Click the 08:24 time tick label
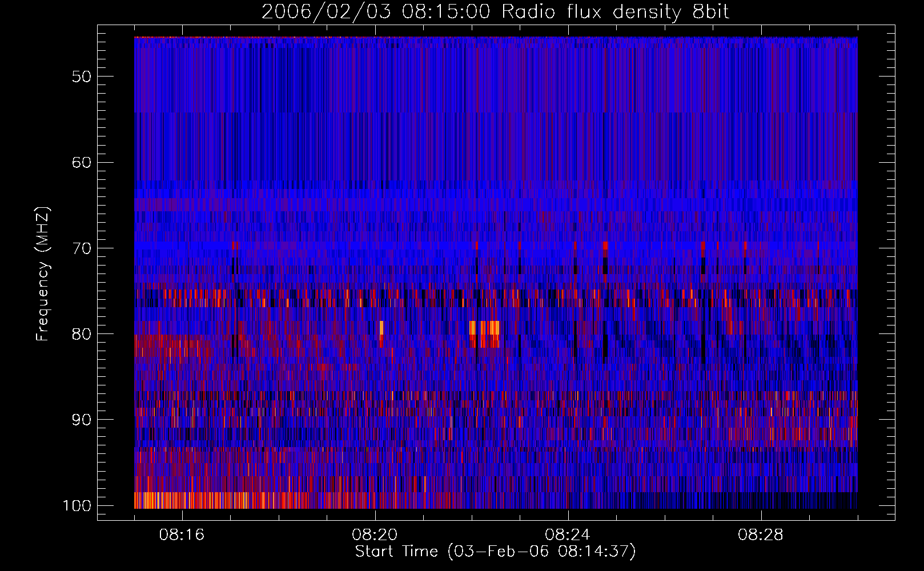Viewport: 924px width, 571px height. tap(568, 535)
